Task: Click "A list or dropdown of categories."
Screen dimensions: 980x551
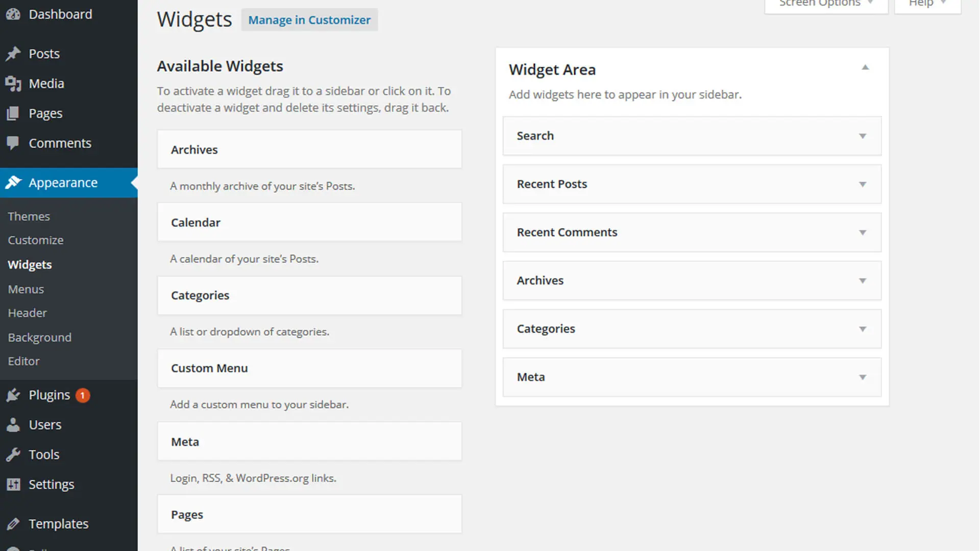Action: pos(250,332)
